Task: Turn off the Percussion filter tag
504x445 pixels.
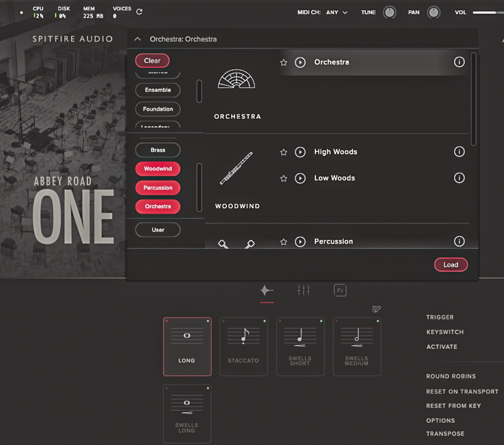Action: pos(158,188)
